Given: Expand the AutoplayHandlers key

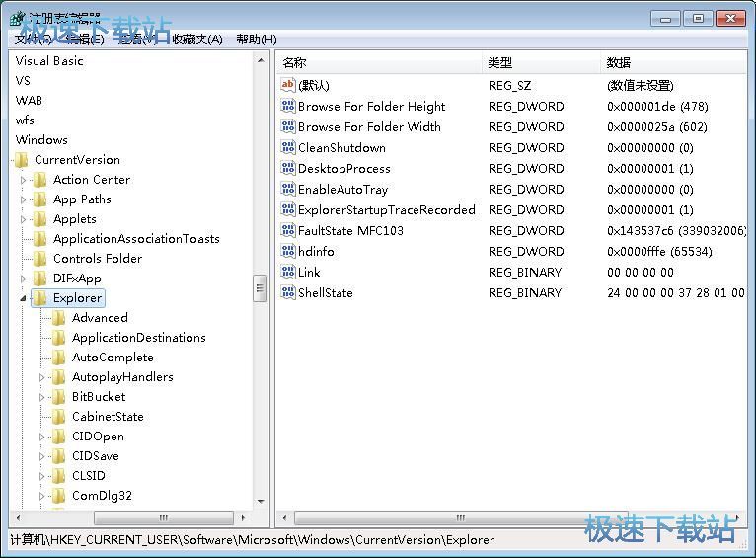Looking at the screenshot, I should tap(41, 377).
